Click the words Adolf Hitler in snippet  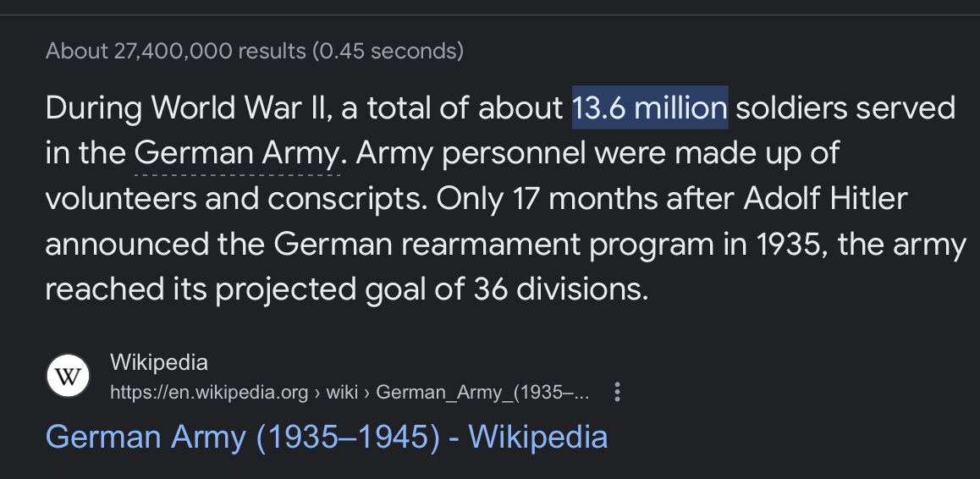tap(825, 199)
